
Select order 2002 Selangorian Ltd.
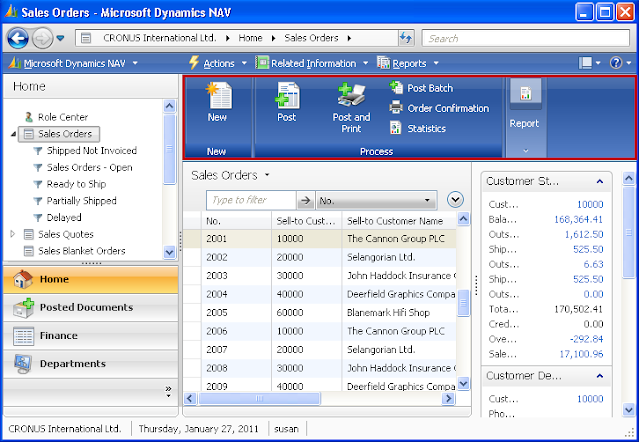pyautogui.click(x=320, y=257)
